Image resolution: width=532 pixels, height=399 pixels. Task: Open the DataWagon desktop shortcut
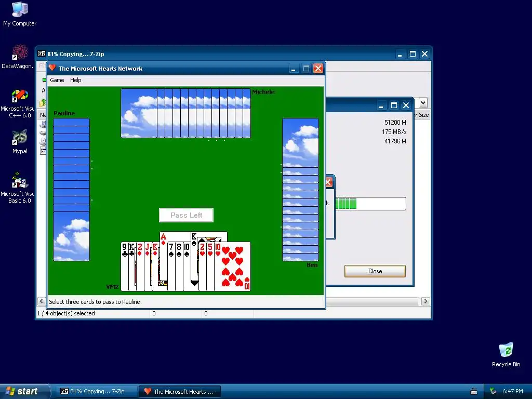pyautogui.click(x=18, y=56)
